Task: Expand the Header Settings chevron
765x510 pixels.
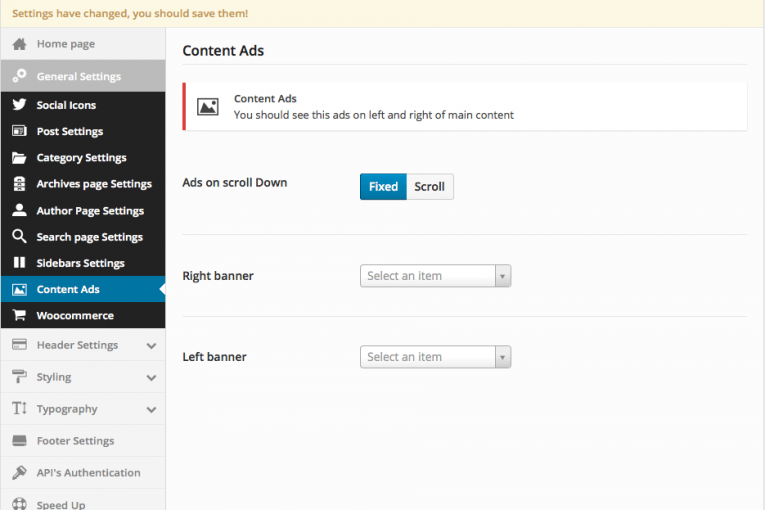Action: [151, 346]
